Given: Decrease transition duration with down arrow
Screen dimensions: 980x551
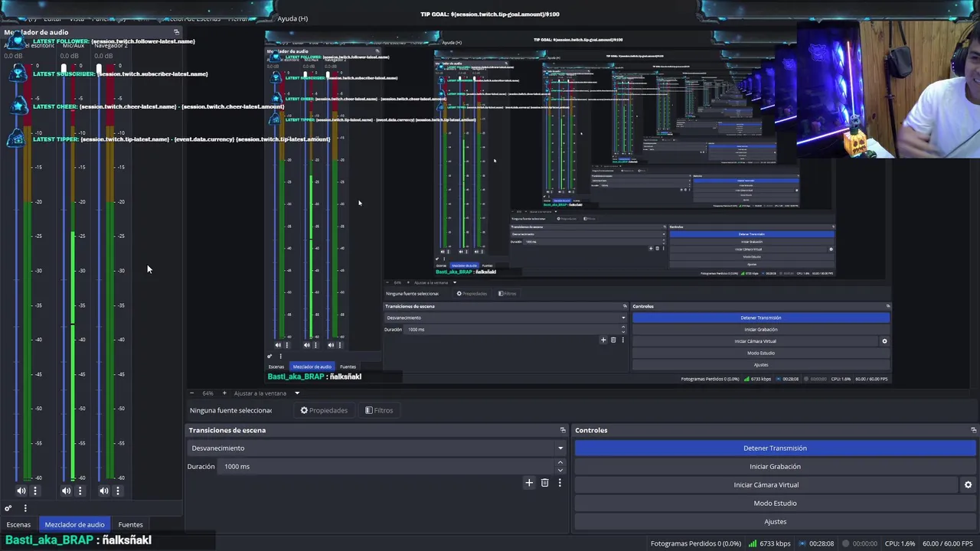Looking at the screenshot, I should click(x=560, y=470).
